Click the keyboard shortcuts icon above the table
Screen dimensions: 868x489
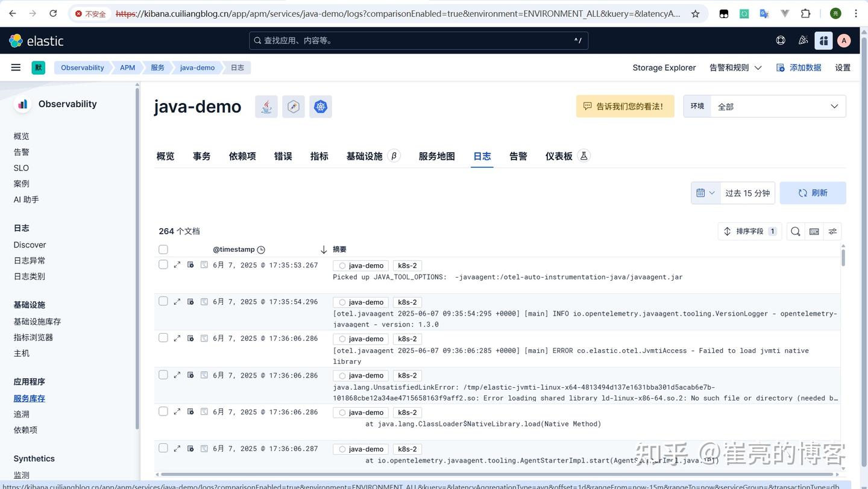pyautogui.click(x=814, y=231)
